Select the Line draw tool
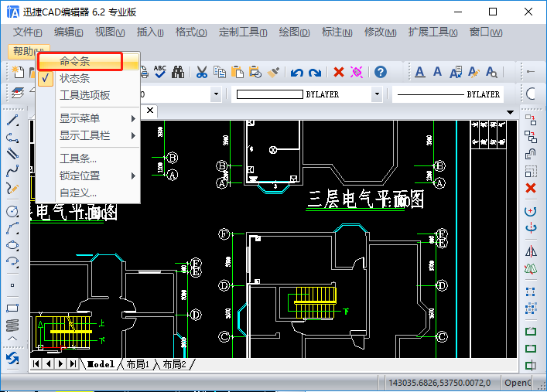 click(x=12, y=121)
